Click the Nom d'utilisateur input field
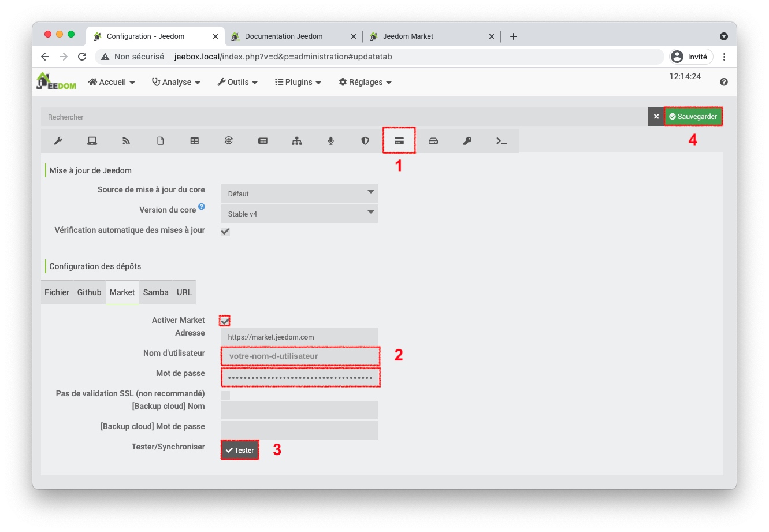 299,356
